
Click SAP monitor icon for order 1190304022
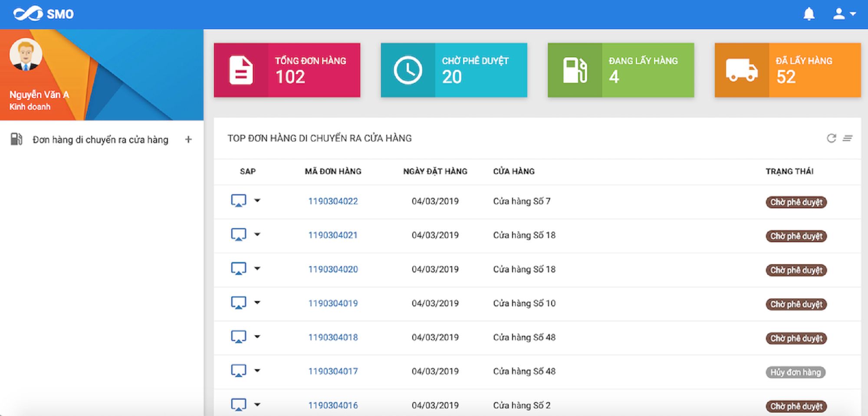[x=238, y=200]
